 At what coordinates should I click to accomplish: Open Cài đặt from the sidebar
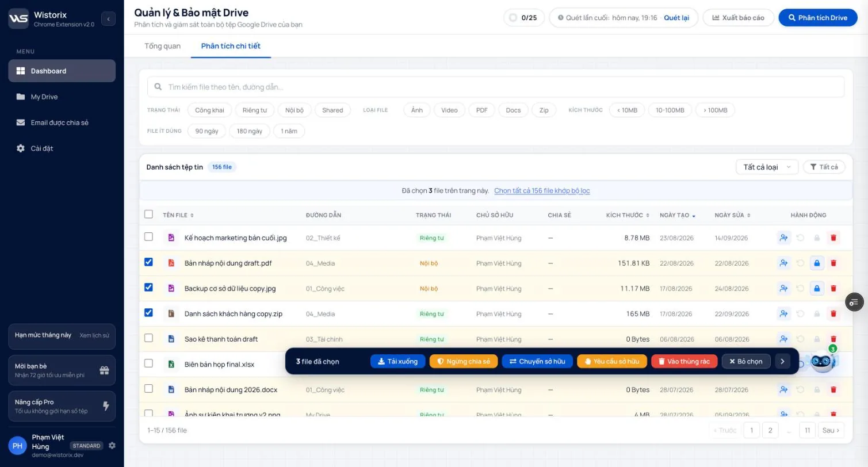point(62,148)
